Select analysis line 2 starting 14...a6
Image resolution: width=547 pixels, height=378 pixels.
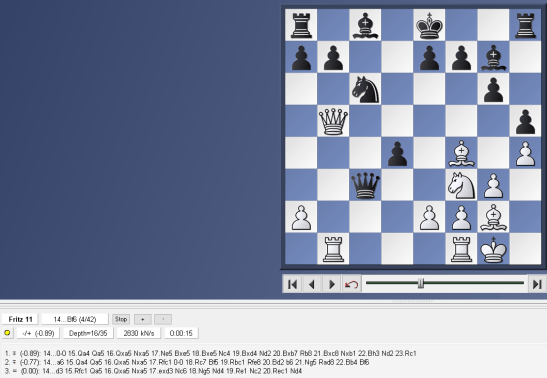coord(187,362)
